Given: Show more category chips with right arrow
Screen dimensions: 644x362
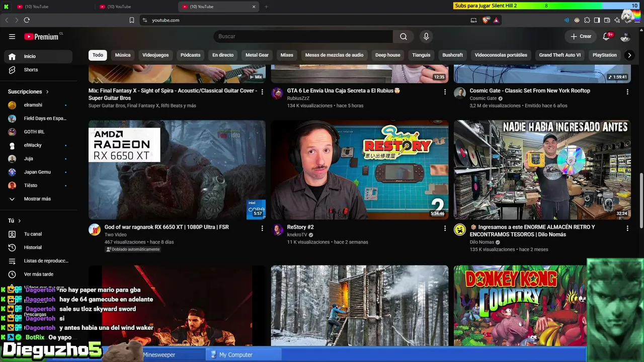Looking at the screenshot, I should click(629, 55).
